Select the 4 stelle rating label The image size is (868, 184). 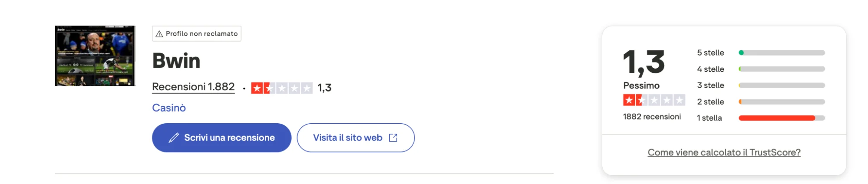(710, 69)
